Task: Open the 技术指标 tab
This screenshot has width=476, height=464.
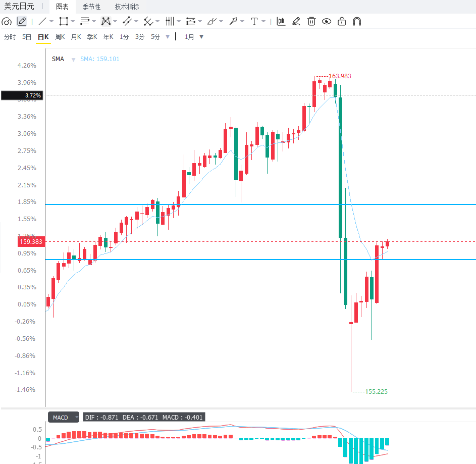Action: coord(127,7)
